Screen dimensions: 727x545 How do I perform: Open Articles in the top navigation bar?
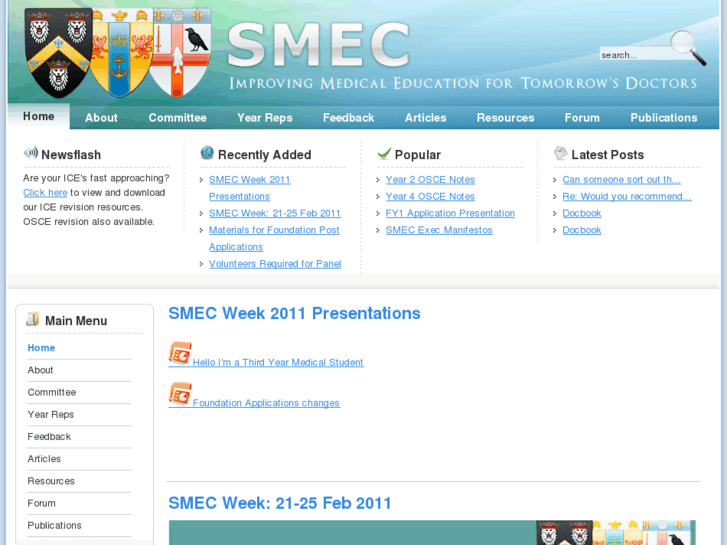[x=425, y=118]
